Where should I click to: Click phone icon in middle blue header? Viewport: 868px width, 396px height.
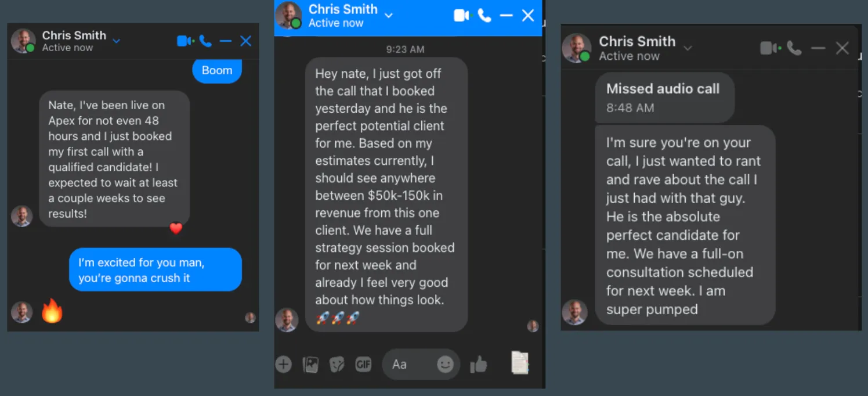[x=484, y=16]
